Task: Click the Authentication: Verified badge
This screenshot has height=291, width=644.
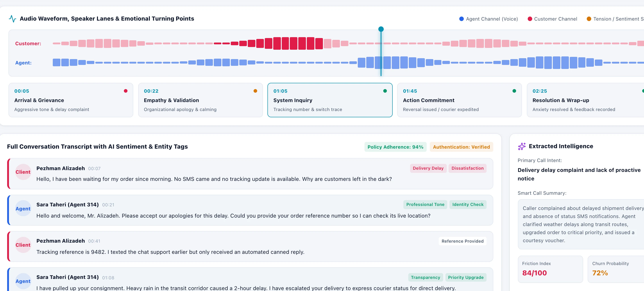Action: [461, 147]
